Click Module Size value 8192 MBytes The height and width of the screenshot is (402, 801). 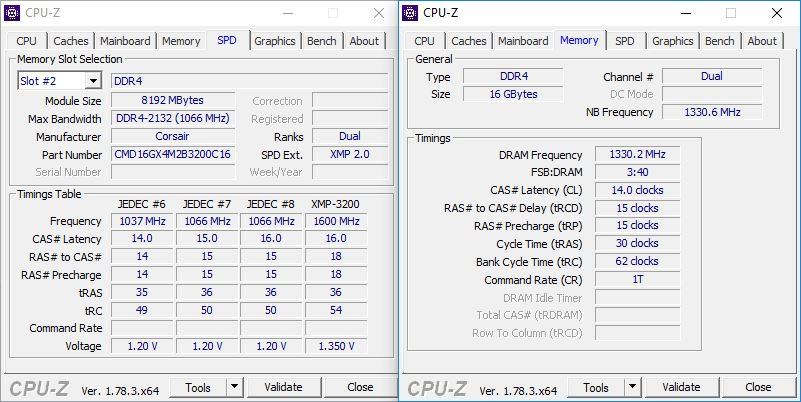173,100
